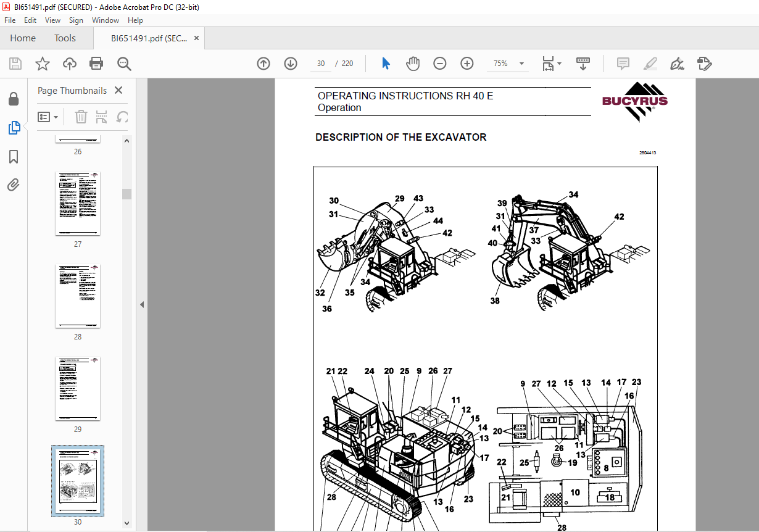Image resolution: width=759 pixels, height=532 pixels.
Task: Zoom out with the minus circle icon
Action: pyautogui.click(x=439, y=64)
